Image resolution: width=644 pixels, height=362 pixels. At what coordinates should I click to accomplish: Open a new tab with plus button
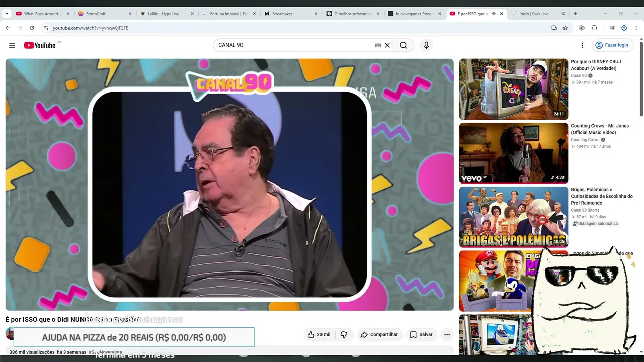(575, 14)
